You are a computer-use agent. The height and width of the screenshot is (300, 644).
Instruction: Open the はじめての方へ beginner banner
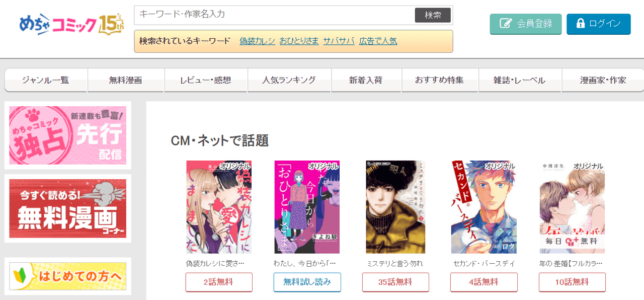68,276
